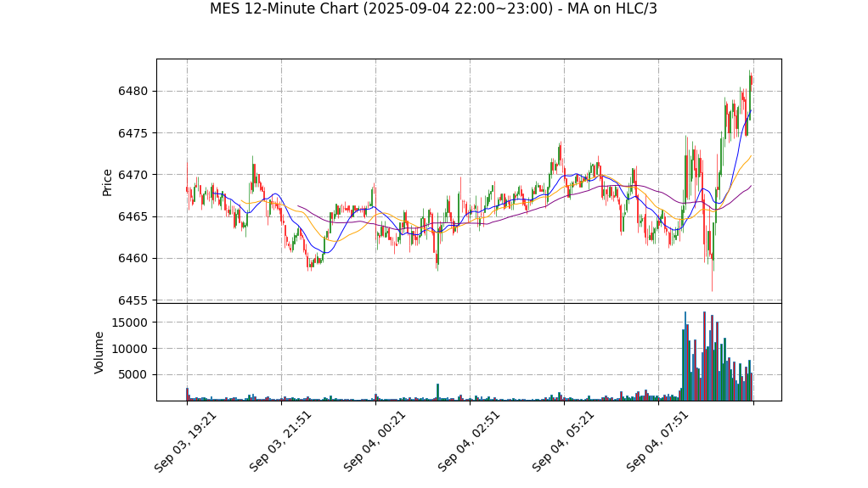Click the 5000 volume tick label
Screen dimensions: 868x488
point(133,374)
